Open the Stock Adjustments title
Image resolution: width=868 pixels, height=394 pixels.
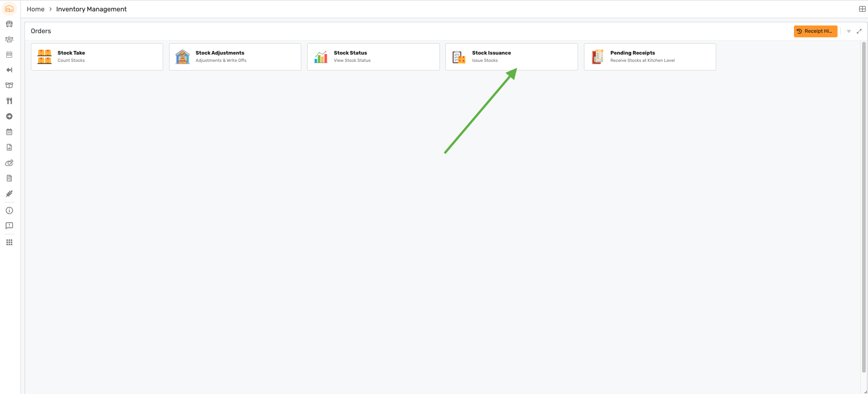tap(220, 53)
